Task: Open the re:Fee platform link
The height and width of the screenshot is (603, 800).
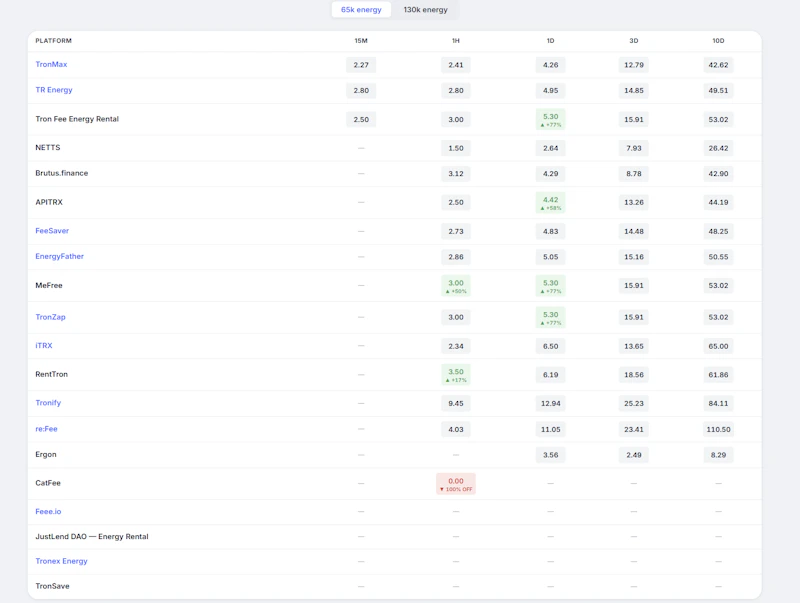Action: point(46,429)
